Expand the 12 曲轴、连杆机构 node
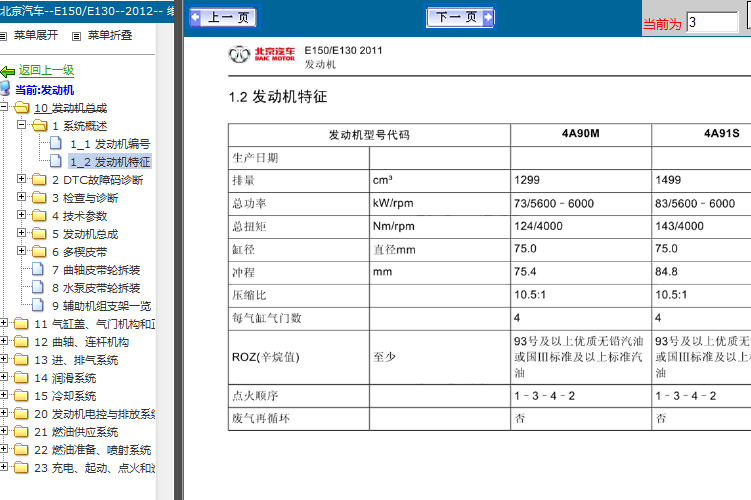Image resolution: width=751 pixels, height=500 pixels. 4,341
